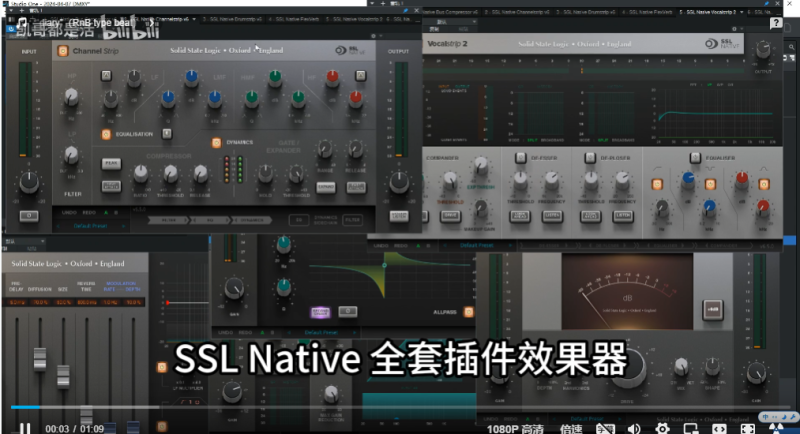
Task: Click HP filter knob in Channel Strip
Action: pyautogui.click(x=71, y=97)
